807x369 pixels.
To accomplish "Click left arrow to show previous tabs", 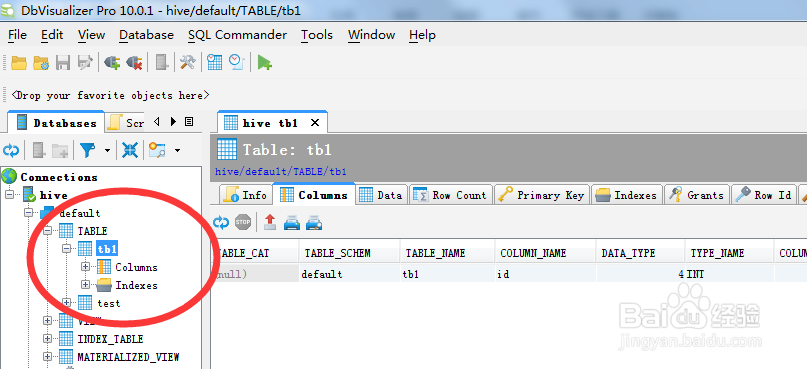I will (157, 121).
